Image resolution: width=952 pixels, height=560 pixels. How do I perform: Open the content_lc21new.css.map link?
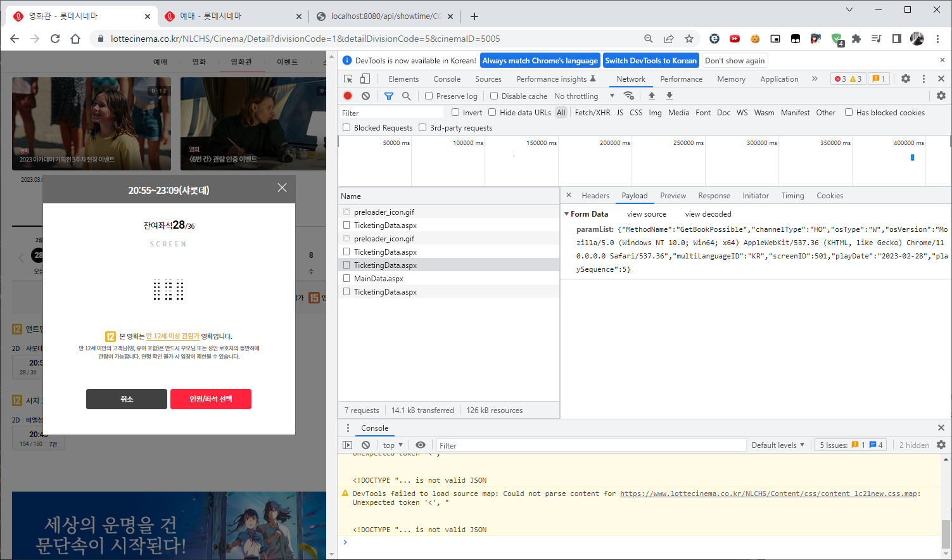tap(768, 493)
